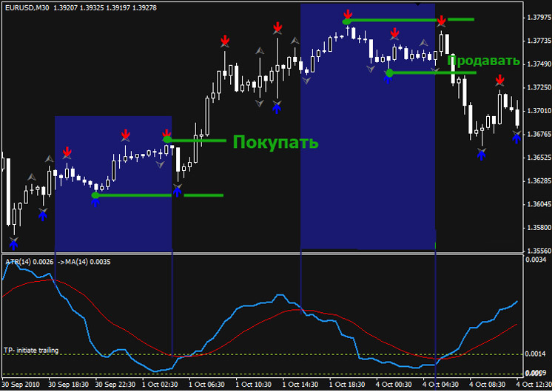Click the Продавать sell label
This screenshot has width=555, height=392.
pyautogui.click(x=484, y=61)
